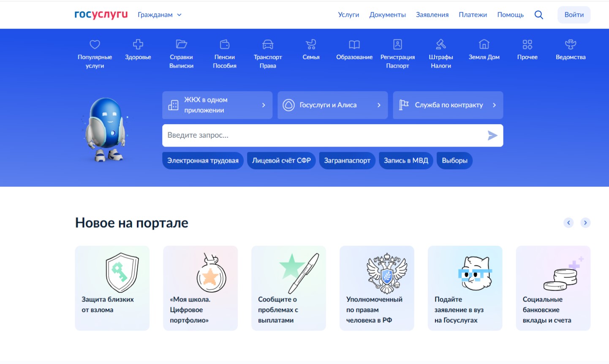Open the Социальные банковские вклады card

(x=553, y=288)
